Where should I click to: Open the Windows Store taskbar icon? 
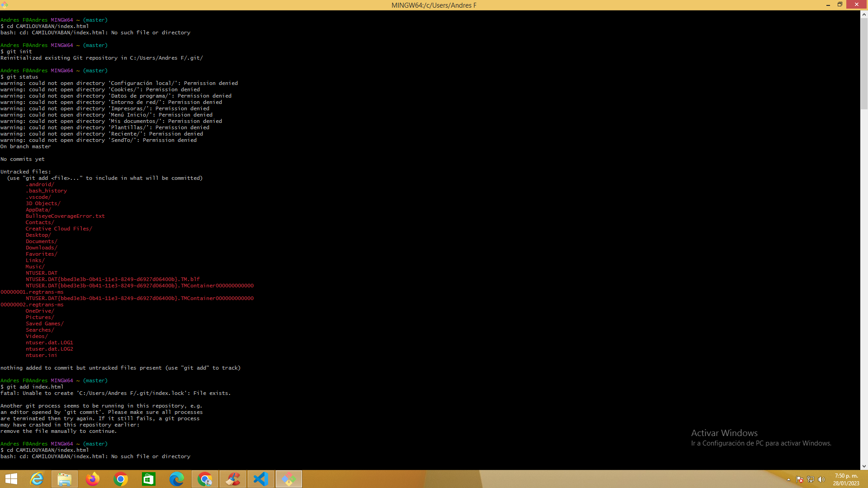pyautogui.click(x=149, y=479)
